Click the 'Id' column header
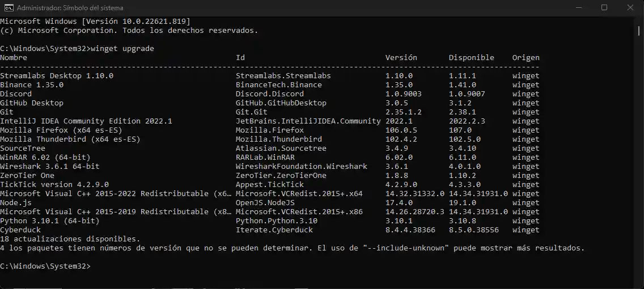The height and width of the screenshot is (289, 644). (x=240, y=58)
